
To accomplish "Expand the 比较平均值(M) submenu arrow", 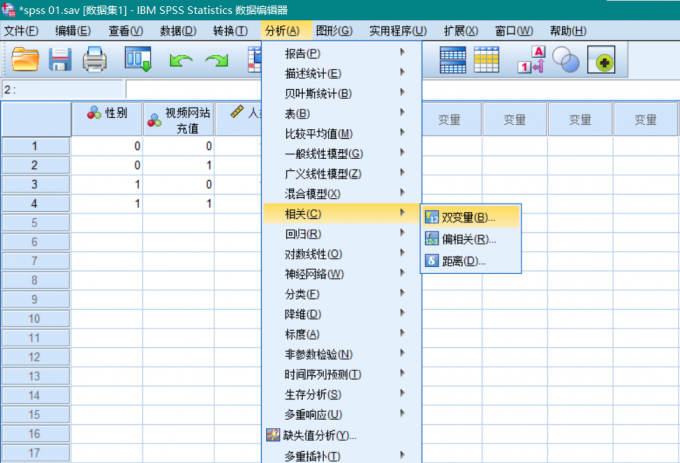I will tap(402, 133).
